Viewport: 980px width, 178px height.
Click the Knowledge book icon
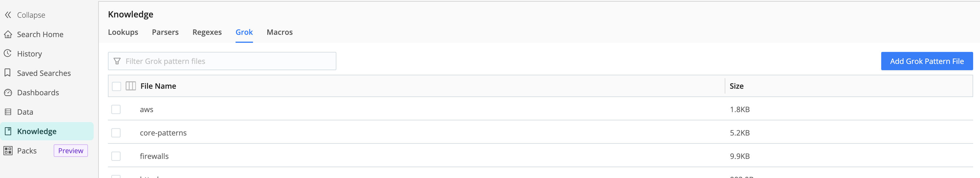click(8, 131)
